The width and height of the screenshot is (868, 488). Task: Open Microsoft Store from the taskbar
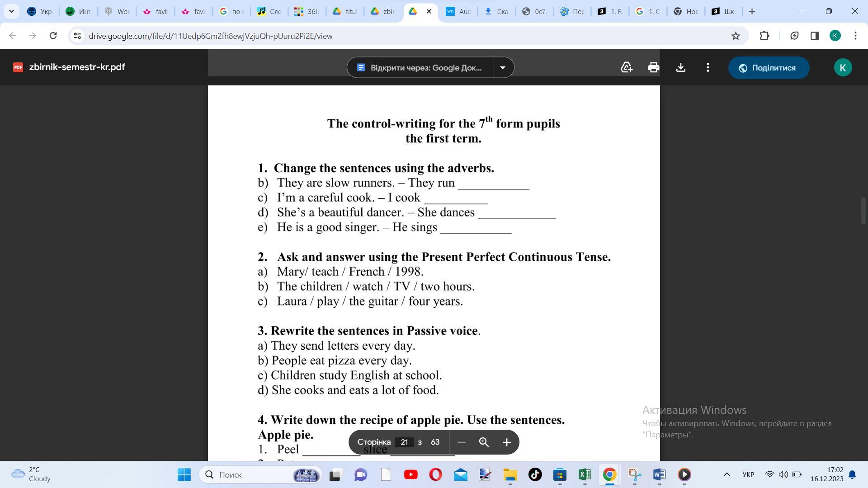[x=560, y=474]
